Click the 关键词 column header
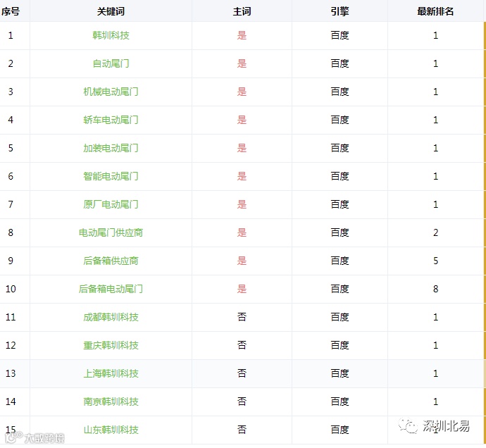This screenshot has width=486, height=448. pyautogui.click(x=111, y=11)
